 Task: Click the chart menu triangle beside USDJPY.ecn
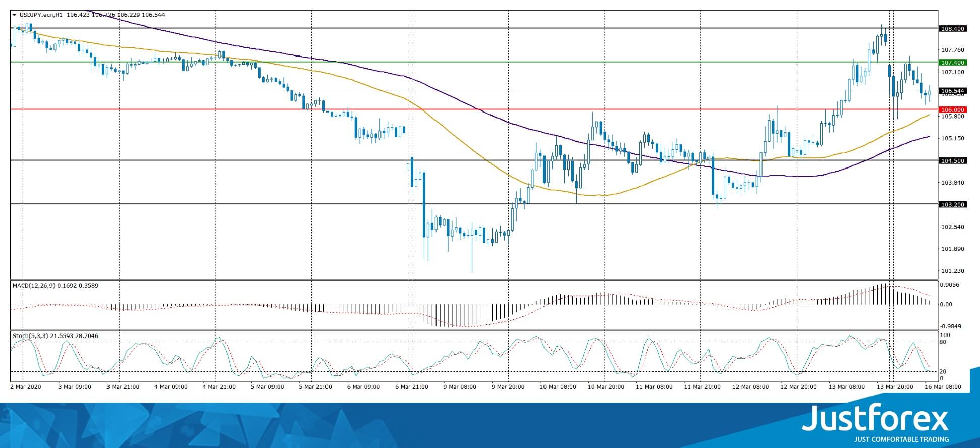(15, 15)
